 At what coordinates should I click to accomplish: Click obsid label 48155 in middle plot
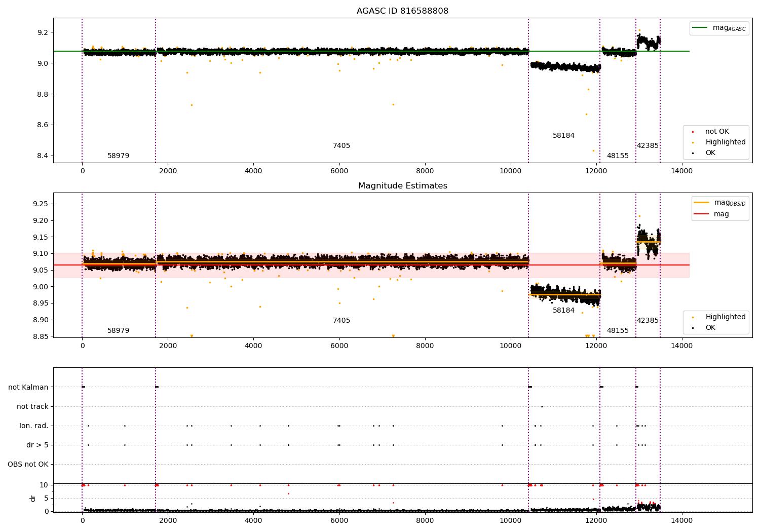[618, 331]
